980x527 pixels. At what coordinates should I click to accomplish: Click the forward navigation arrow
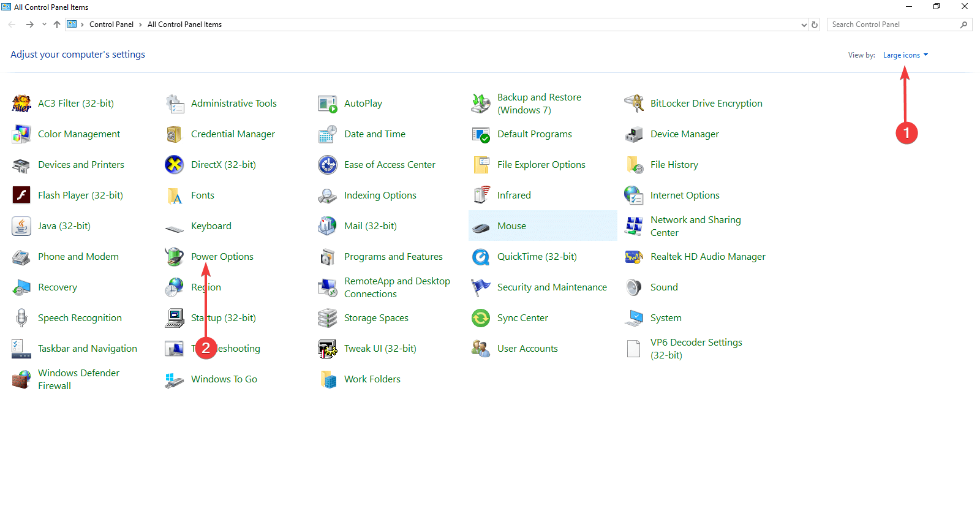coord(29,25)
